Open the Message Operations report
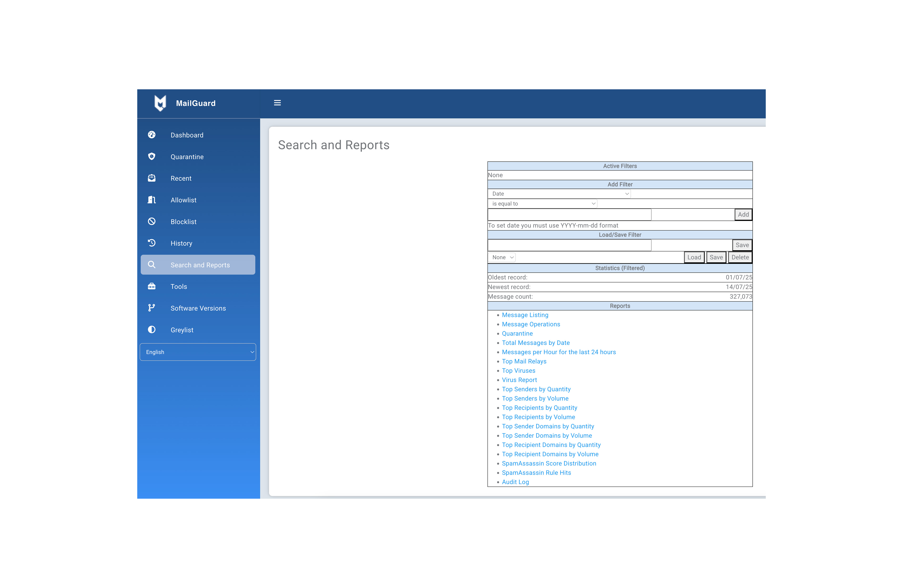The height and width of the screenshot is (588, 903). click(531, 324)
